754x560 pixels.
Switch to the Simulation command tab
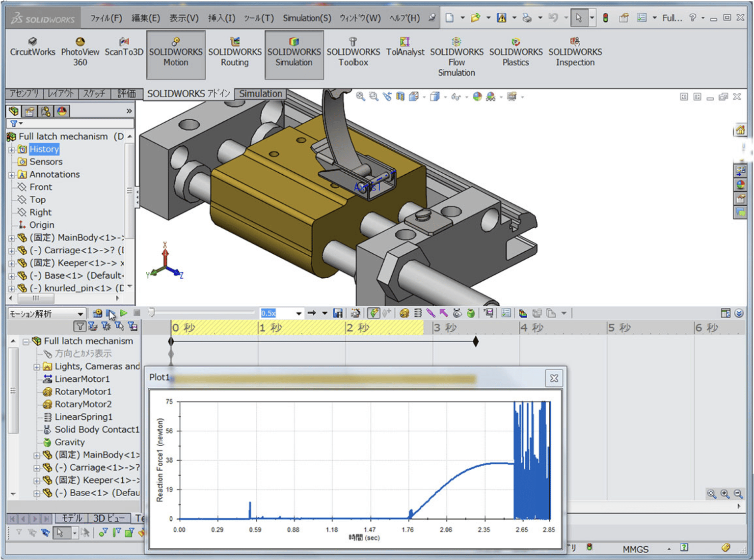point(261,94)
